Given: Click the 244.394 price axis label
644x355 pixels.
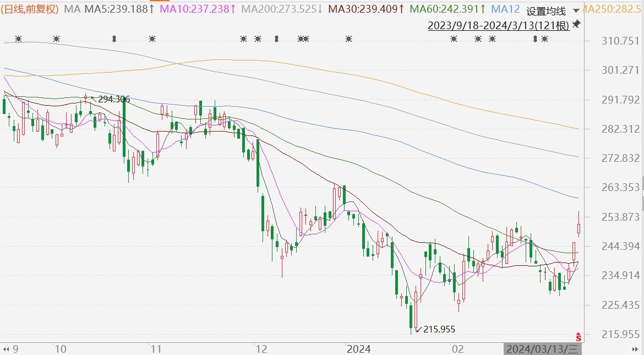Looking at the screenshot, I should tap(620, 246).
